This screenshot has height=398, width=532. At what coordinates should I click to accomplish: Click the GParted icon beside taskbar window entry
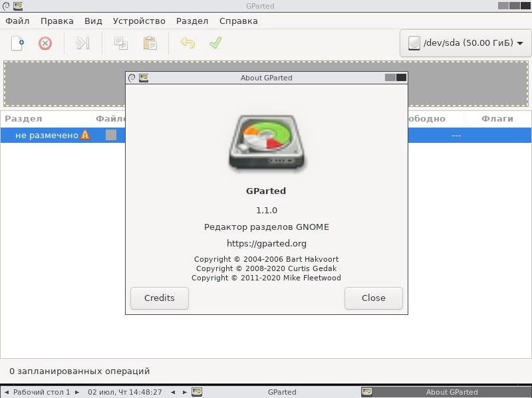197,392
